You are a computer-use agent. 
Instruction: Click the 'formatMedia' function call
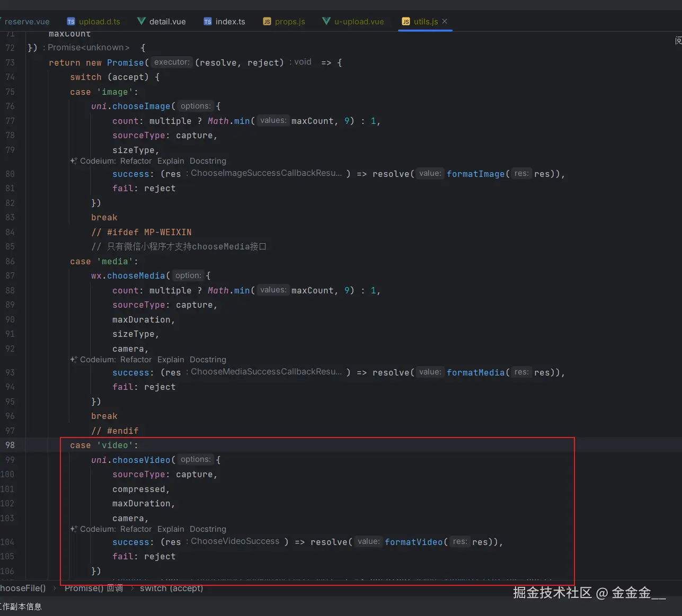click(475, 373)
